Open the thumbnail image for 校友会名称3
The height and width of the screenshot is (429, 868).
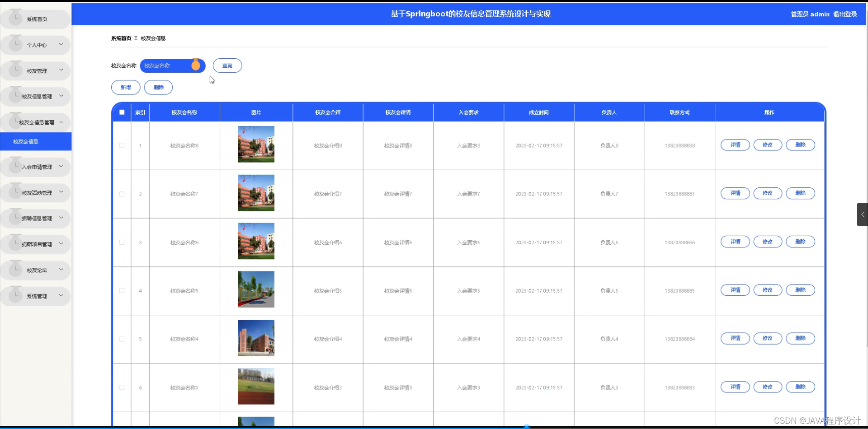click(256, 386)
